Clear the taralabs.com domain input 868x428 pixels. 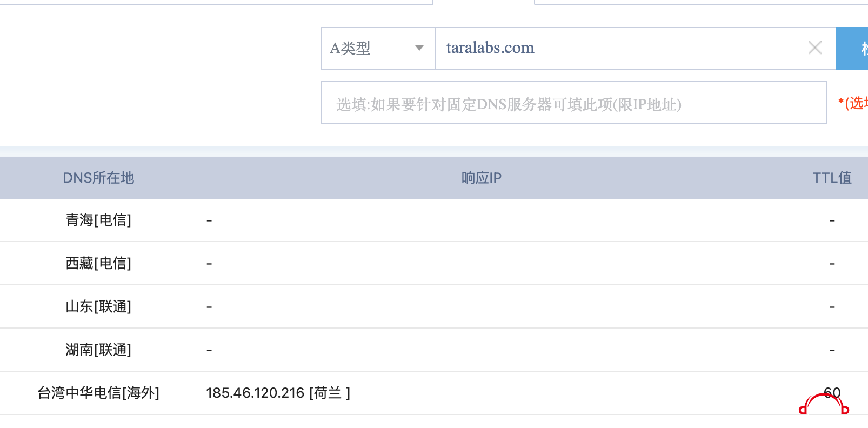[x=815, y=48]
